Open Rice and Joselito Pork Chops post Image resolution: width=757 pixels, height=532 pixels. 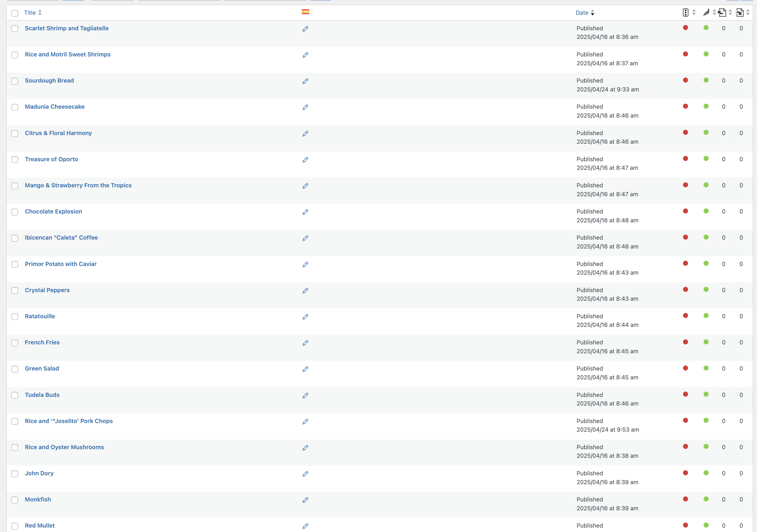[x=69, y=421]
